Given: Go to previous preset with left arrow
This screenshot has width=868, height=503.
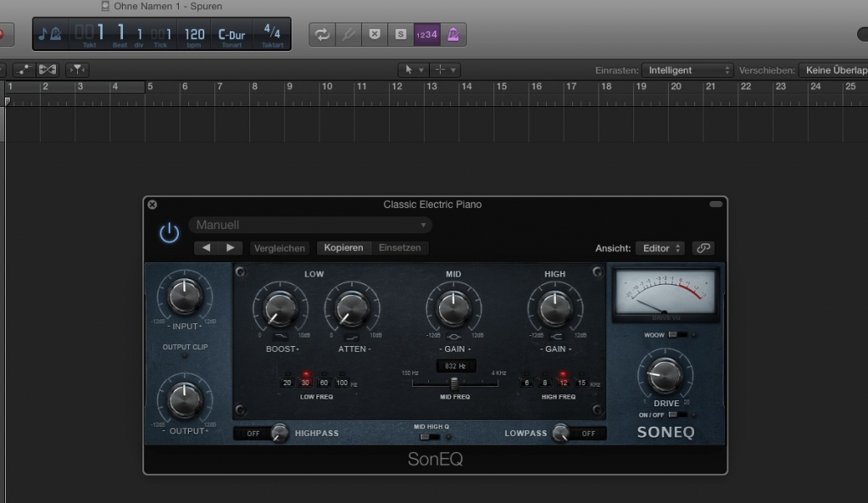Looking at the screenshot, I should (206, 248).
